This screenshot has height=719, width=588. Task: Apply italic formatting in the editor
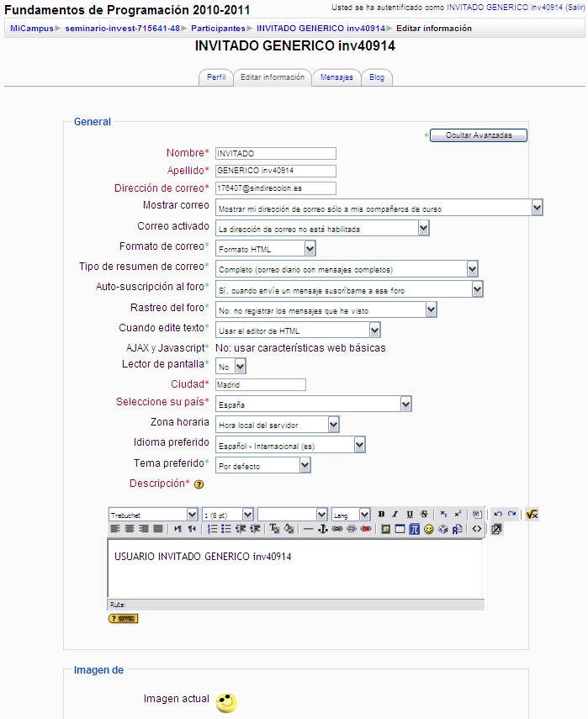(x=395, y=514)
